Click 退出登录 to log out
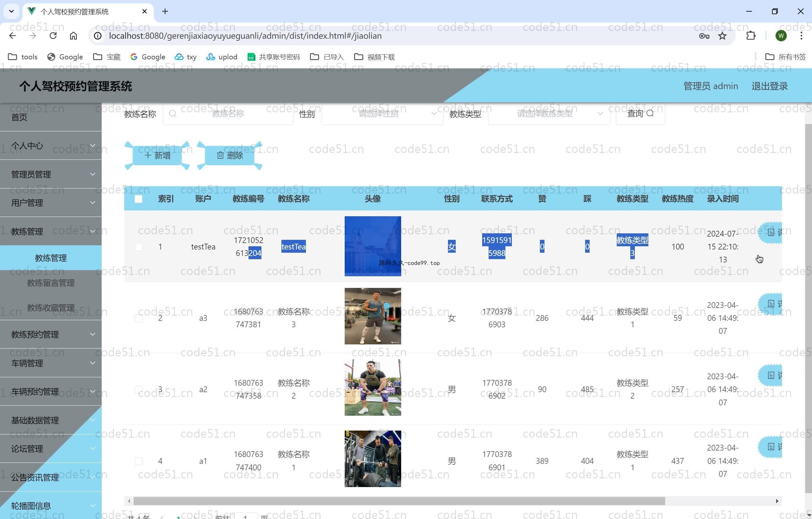Viewport: 812px width, 519px height. [769, 86]
